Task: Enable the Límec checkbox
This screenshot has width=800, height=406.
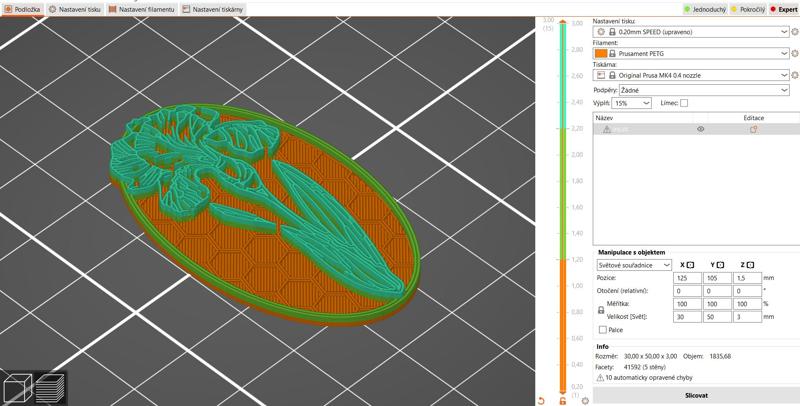Action: 684,103
